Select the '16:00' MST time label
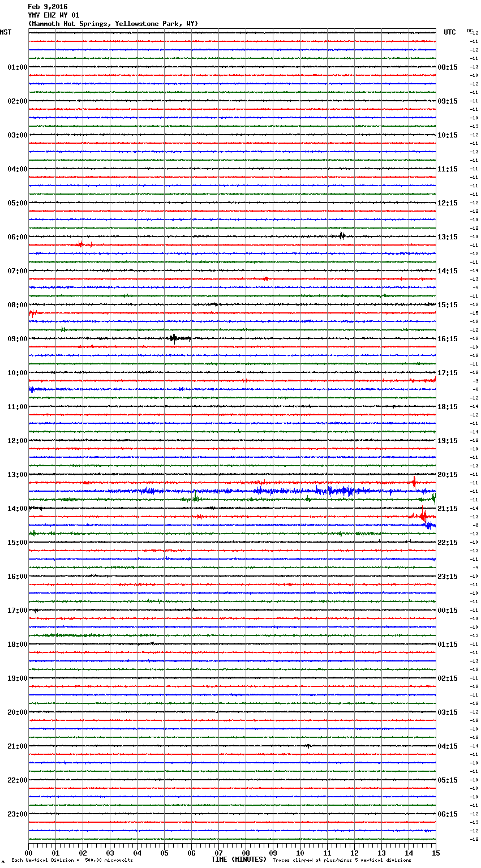 pos(18,577)
